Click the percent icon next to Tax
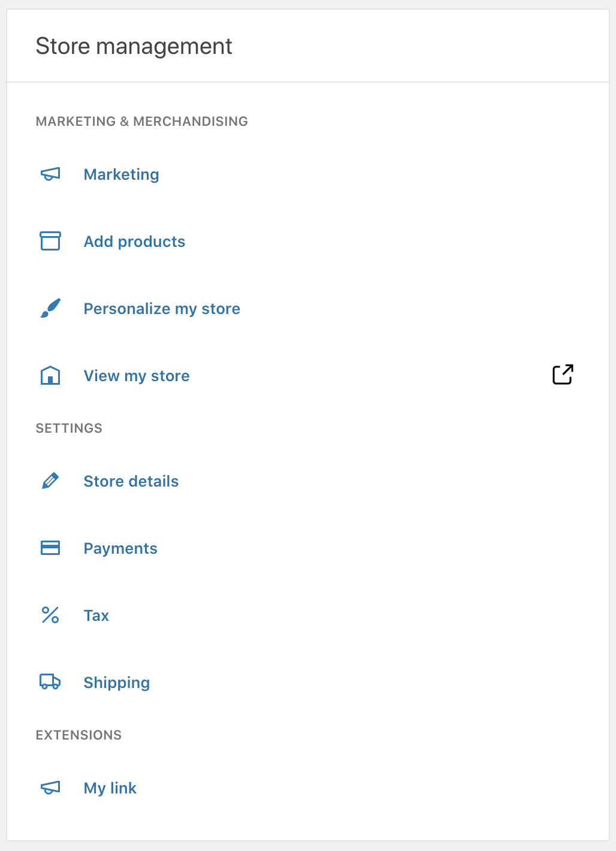 click(x=50, y=615)
